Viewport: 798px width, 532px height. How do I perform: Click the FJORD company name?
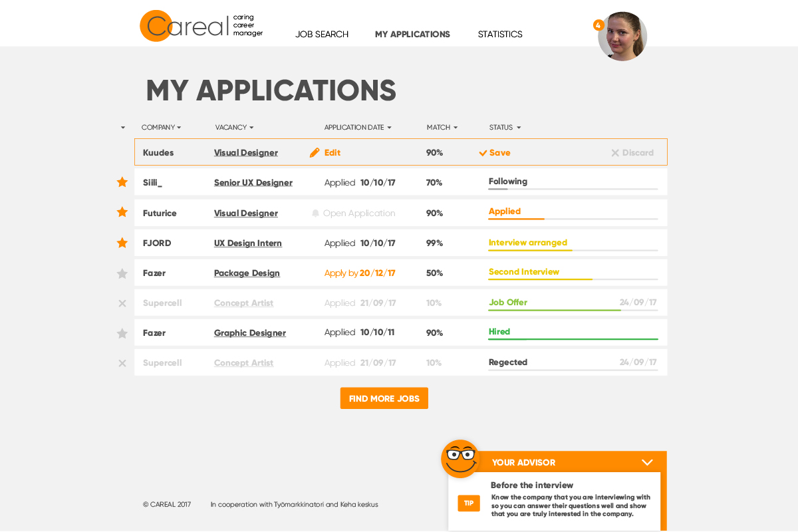(157, 243)
